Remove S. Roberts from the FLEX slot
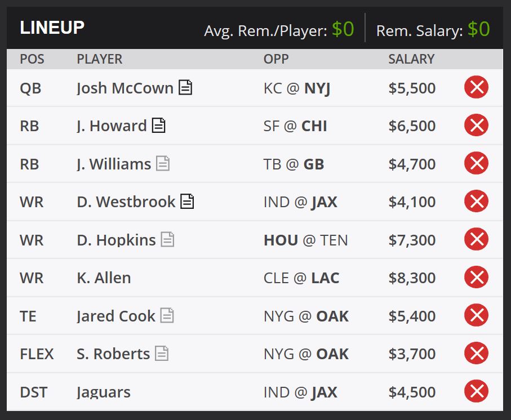The image size is (511, 420). click(476, 353)
